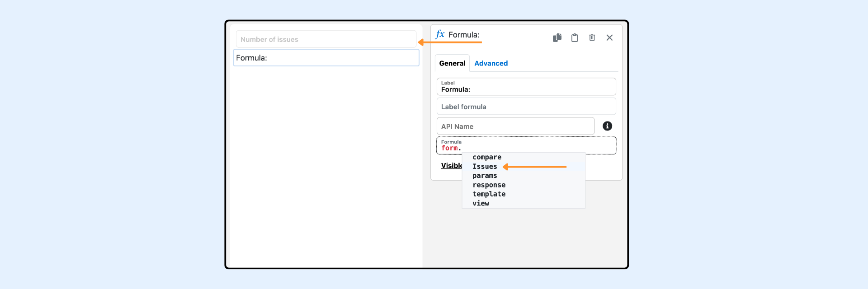Choose 'response' from the suggestion list

489,185
